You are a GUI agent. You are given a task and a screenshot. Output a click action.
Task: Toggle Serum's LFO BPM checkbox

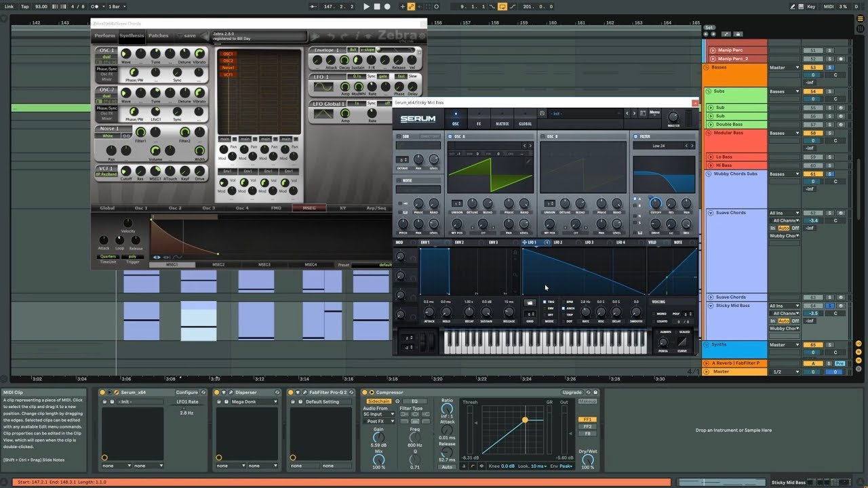click(562, 302)
